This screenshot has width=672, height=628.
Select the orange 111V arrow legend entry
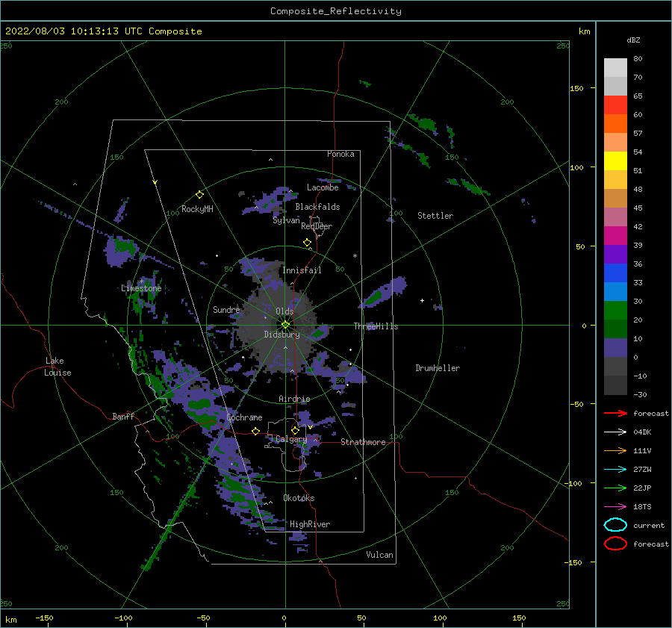(x=615, y=450)
